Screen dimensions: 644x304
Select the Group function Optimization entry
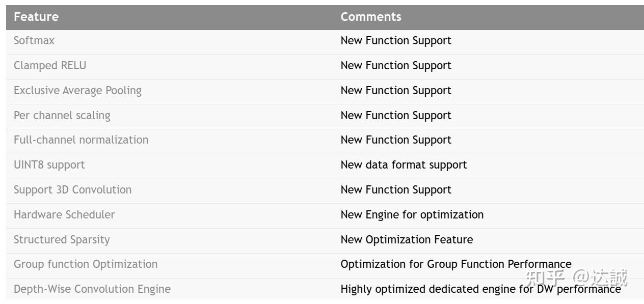pyautogui.click(x=86, y=264)
